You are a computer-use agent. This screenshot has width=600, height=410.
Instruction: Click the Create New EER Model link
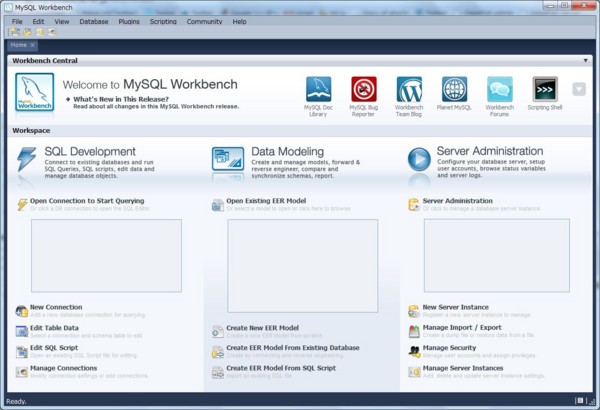click(x=262, y=328)
